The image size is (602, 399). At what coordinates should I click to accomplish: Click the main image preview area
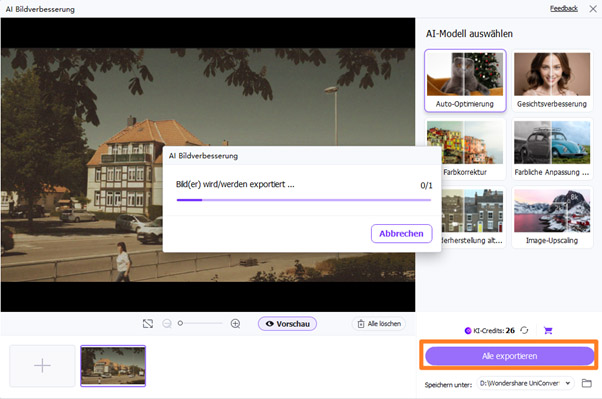[208, 165]
